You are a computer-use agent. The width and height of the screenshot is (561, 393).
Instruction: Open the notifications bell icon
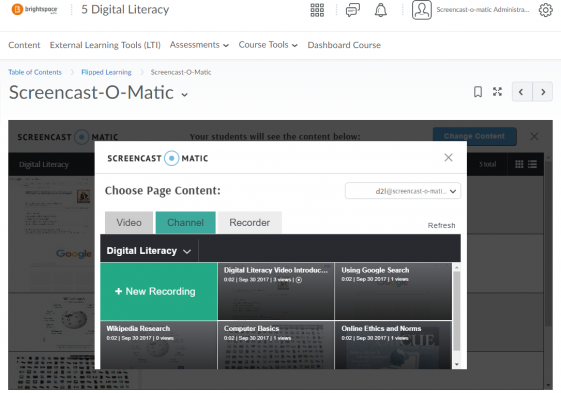tap(381, 10)
